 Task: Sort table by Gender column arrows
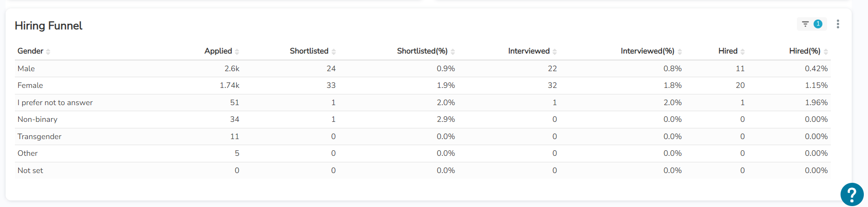point(48,52)
